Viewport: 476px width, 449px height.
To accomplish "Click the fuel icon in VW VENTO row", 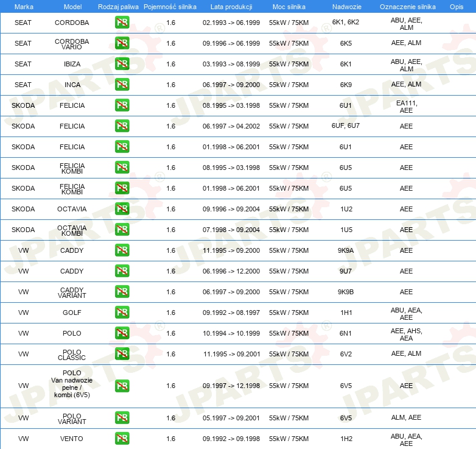I will pos(122,439).
